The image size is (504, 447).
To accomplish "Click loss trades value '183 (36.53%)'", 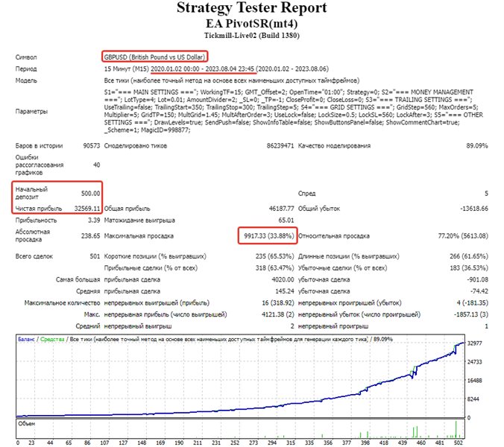I will (x=469, y=267).
